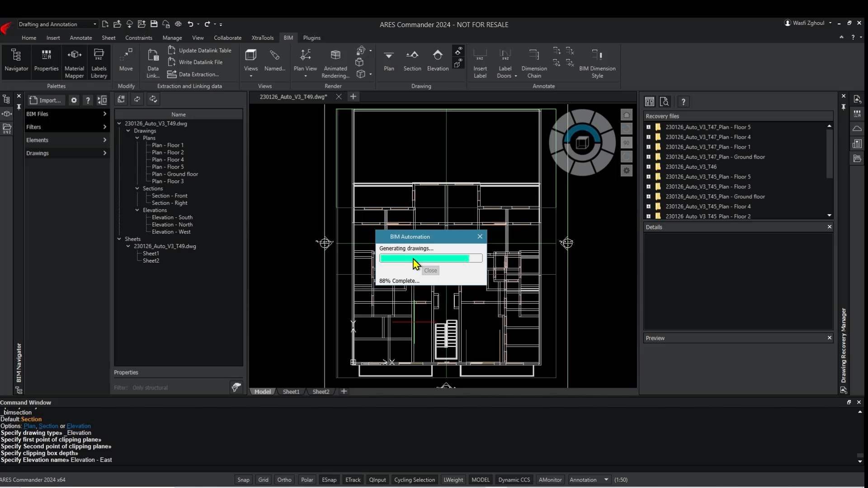
Task: Click the filter brush icon in Properties
Action: (236, 387)
